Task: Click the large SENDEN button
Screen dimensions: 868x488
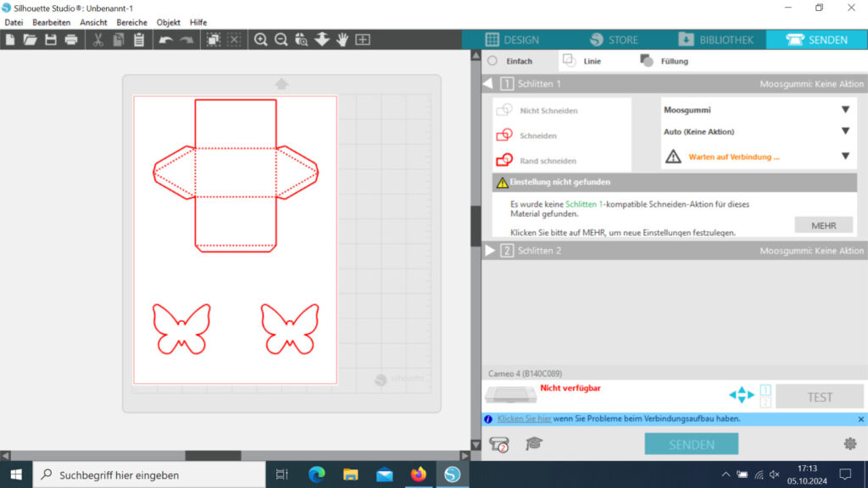Action: pos(692,444)
